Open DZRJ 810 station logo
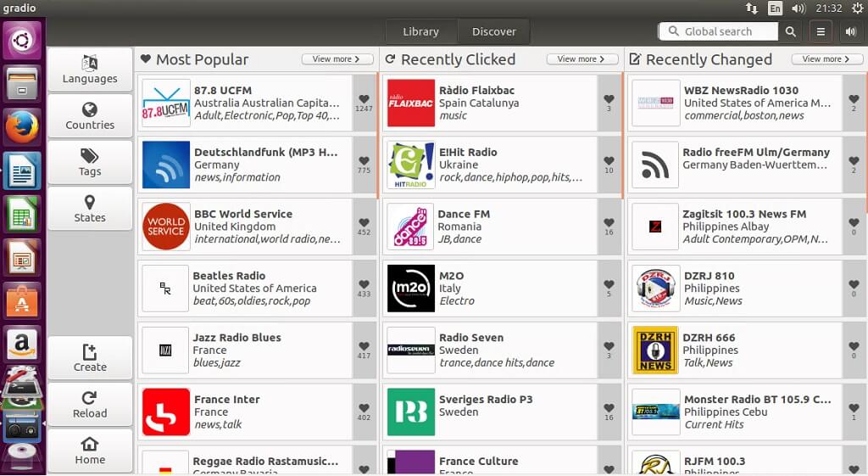This screenshot has height=476, width=868. pos(655,288)
